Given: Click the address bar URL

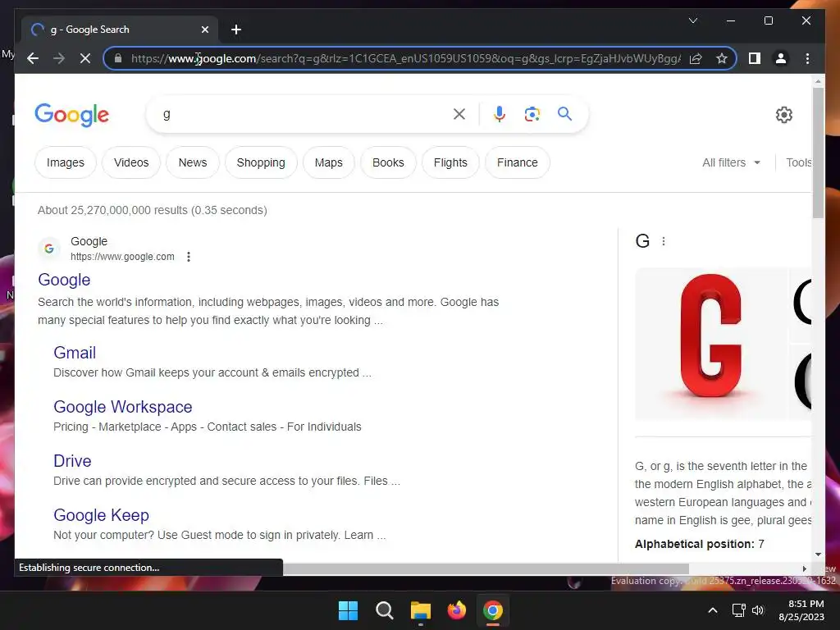Looking at the screenshot, I should (405, 58).
